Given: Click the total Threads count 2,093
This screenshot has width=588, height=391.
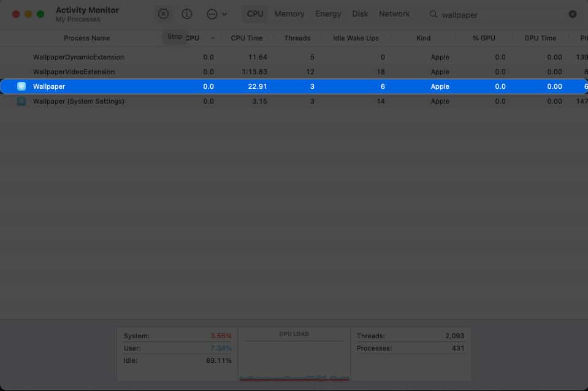Looking at the screenshot, I should 454,336.
